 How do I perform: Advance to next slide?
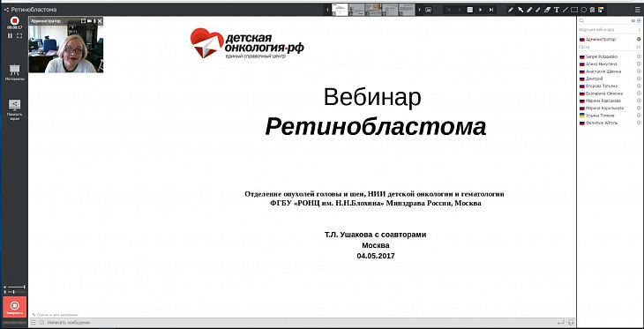481,10
